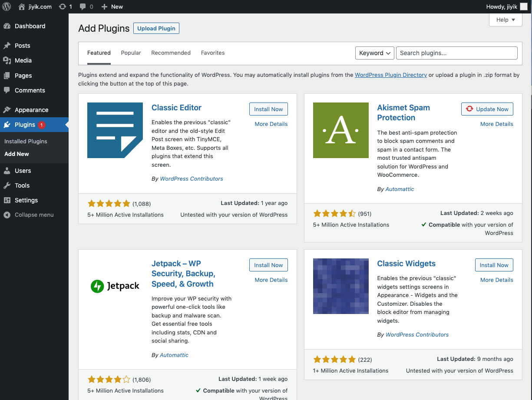View More Details for Classic Widgets
Image resolution: width=532 pixels, height=400 pixels.
(497, 280)
